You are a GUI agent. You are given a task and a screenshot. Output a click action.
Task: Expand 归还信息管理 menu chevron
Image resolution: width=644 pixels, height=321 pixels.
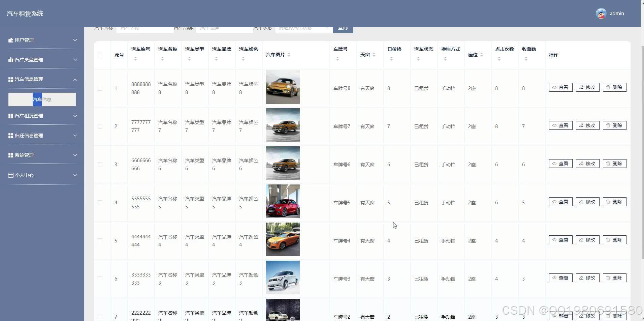(x=75, y=136)
